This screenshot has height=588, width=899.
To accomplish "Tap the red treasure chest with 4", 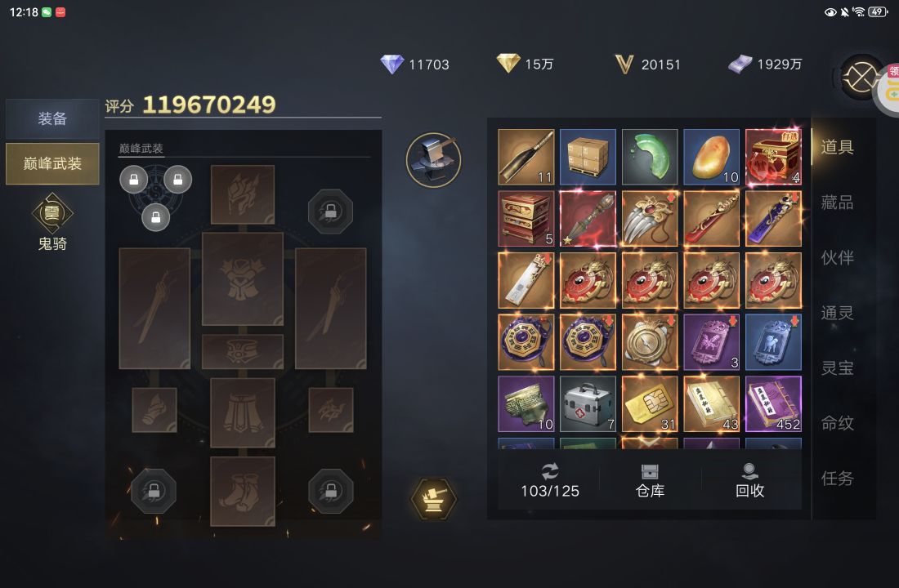I will click(x=773, y=157).
